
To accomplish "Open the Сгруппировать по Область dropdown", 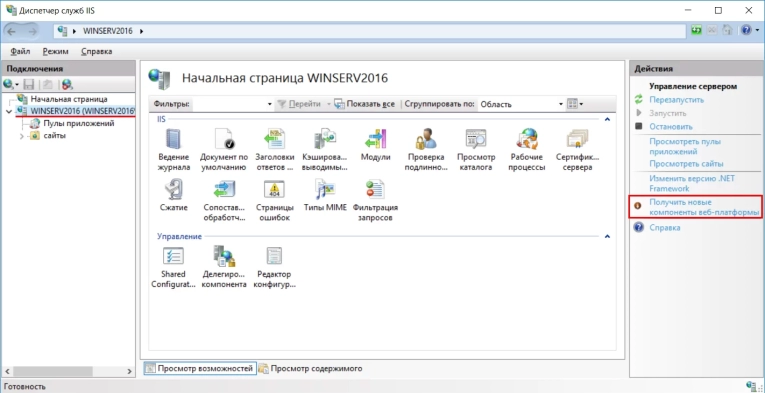I will (x=561, y=104).
